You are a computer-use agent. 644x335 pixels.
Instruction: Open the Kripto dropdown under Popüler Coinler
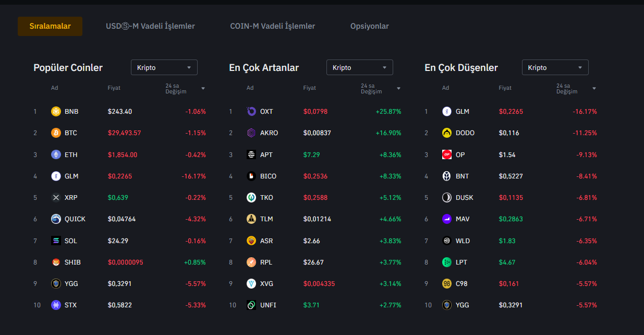[164, 67]
